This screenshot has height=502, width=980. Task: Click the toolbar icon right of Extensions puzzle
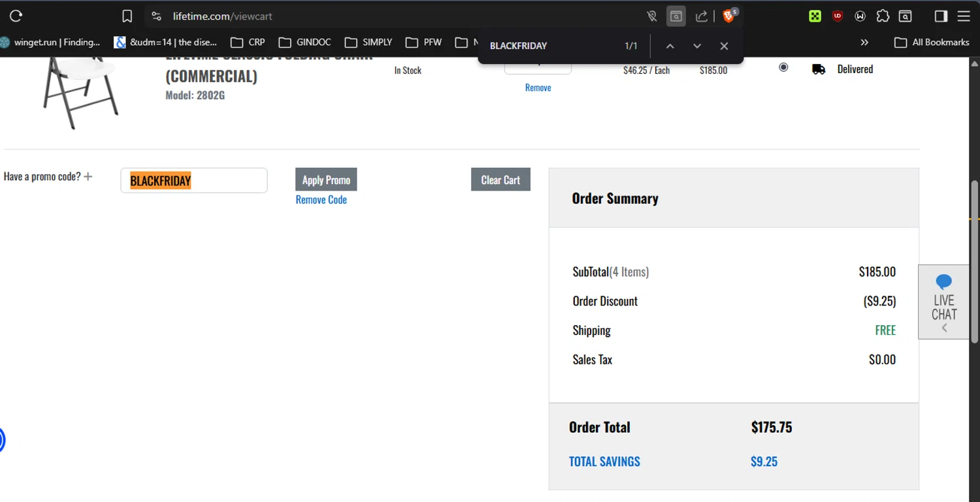pos(905,16)
